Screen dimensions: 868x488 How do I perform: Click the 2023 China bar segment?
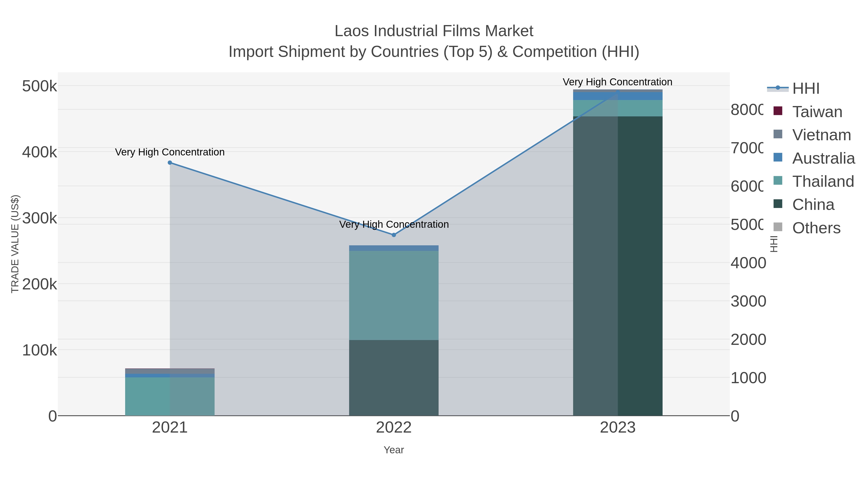coord(618,266)
